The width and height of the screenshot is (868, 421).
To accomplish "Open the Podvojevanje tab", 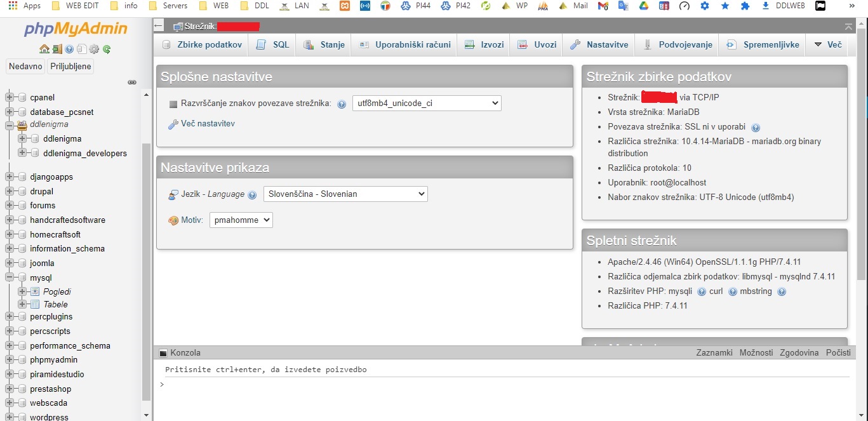I will 678,44.
